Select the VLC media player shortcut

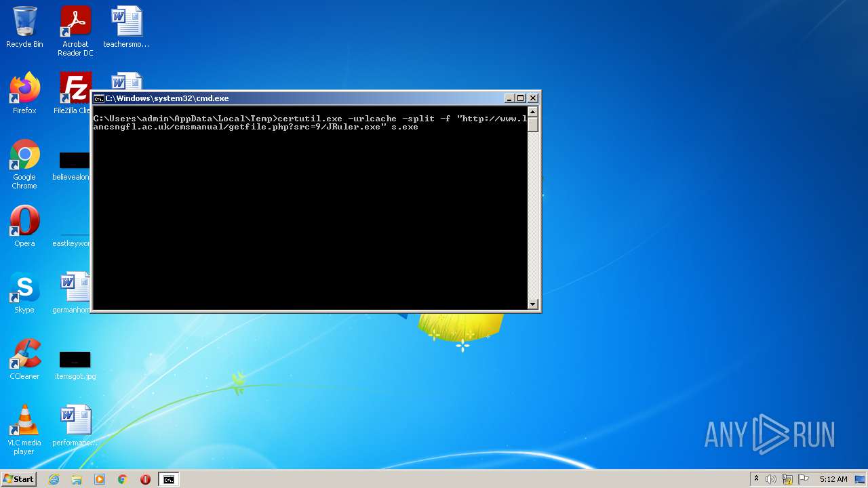[24, 430]
